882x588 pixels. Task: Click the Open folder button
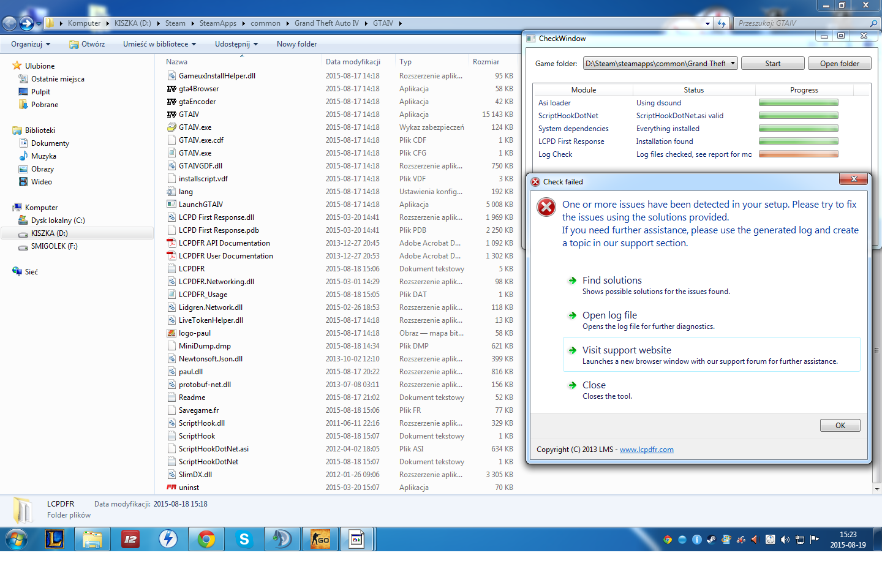click(x=839, y=64)
